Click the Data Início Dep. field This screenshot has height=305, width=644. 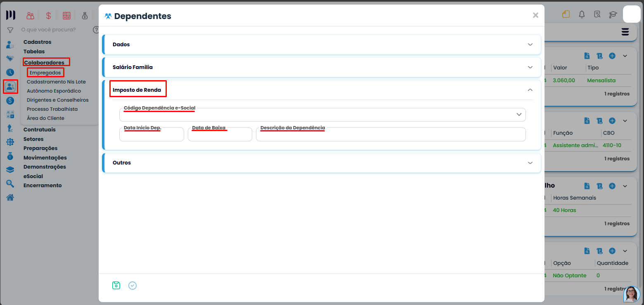[152, 134]
